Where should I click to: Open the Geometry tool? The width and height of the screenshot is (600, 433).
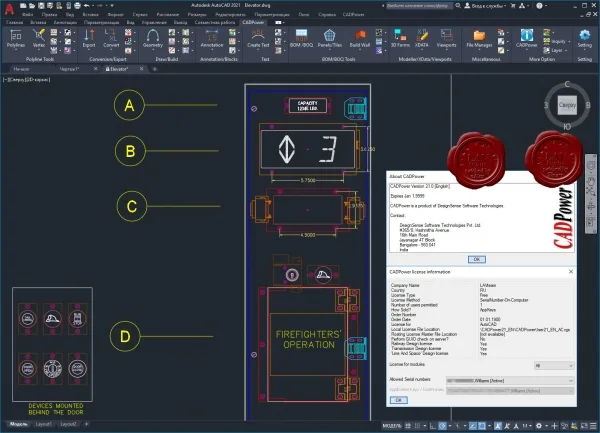click(153, 38)
